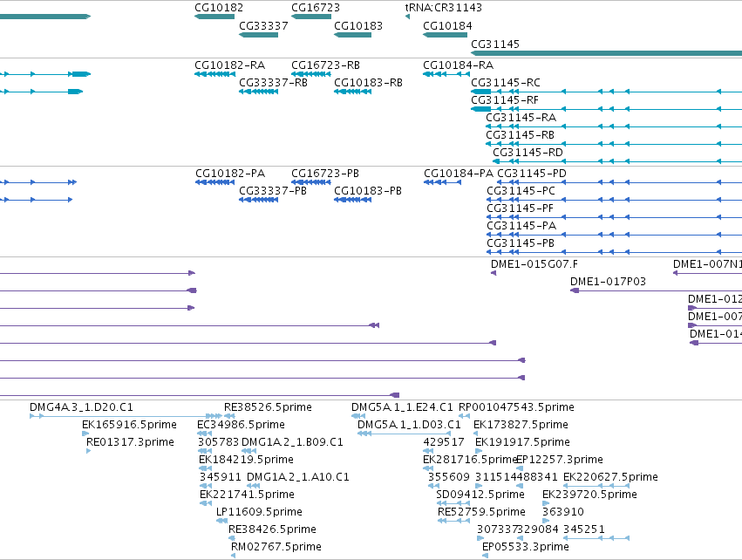
Task: Select the SD09412.5prime EST label
Action: point(480,495)
